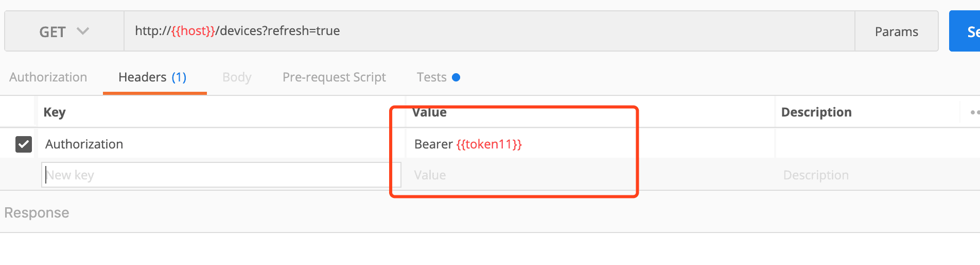This screenshot has width=980, height=265.
Task: Open the headers table more options icon
Action: (974, 112)
